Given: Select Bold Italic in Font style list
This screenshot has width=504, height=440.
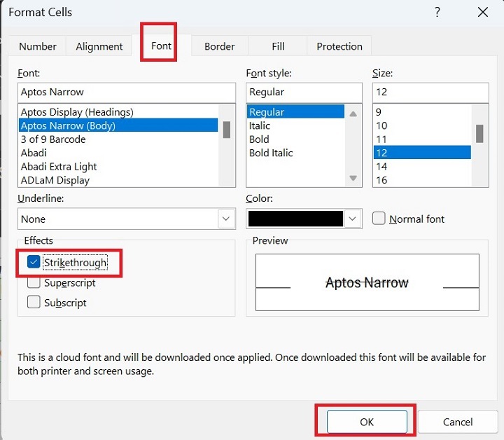Looking at the screenshot, I should coord(271,153).
